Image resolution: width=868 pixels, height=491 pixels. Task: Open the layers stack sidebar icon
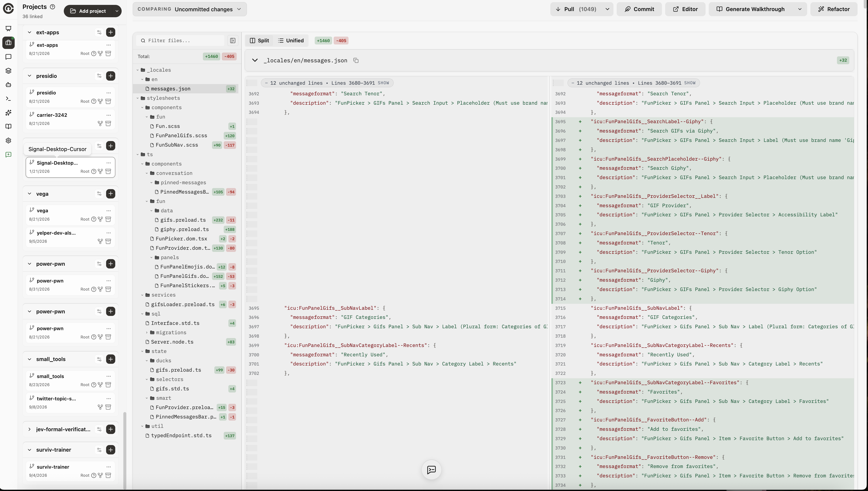pos(9,70)
